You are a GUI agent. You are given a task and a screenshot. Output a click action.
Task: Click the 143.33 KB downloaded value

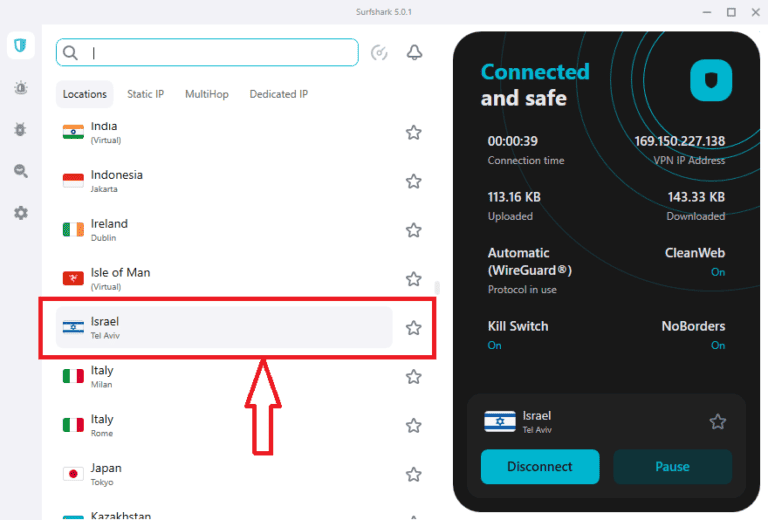[696, 197]
